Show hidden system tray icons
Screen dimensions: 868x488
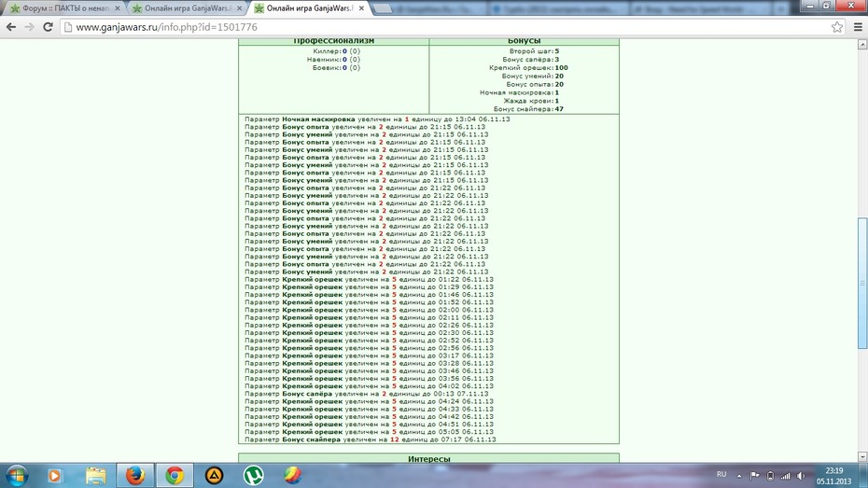tap(739, 475)
